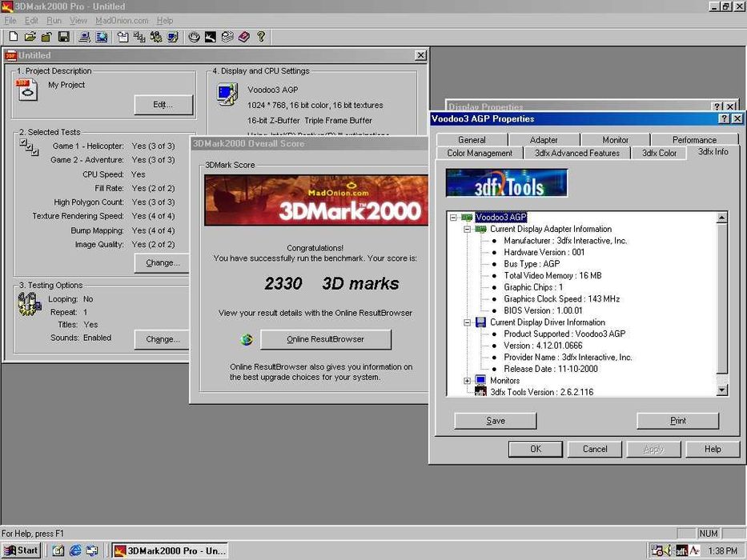Open the Help menu
Image resolution: width=747 pixels, height=560 pixels.
pos(165,21)
